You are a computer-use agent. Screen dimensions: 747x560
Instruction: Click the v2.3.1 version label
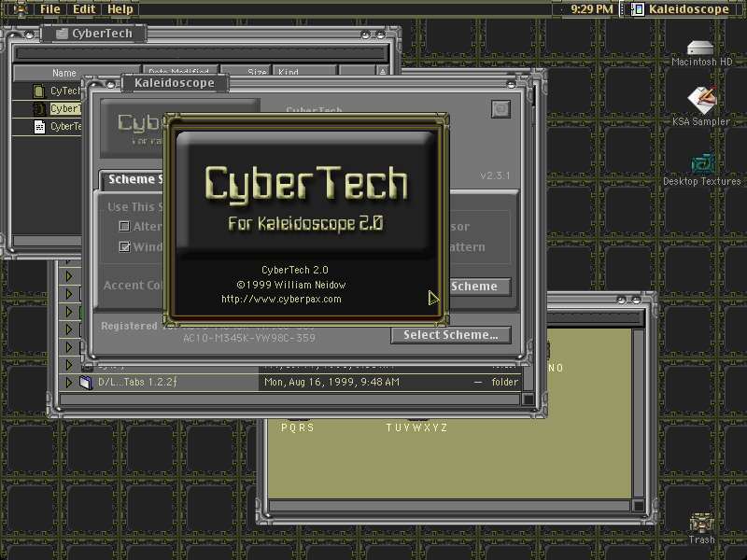[495, 175]
